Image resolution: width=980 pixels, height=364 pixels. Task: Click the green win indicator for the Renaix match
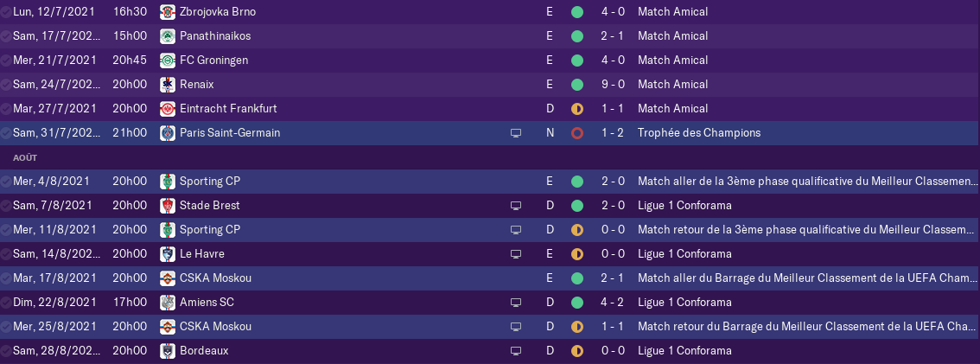(x=577, y=85)
